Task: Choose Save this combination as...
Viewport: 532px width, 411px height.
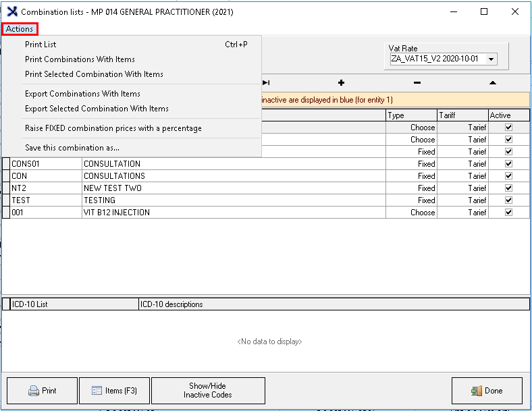Action: pyautogui.click(x=72, y=148)
